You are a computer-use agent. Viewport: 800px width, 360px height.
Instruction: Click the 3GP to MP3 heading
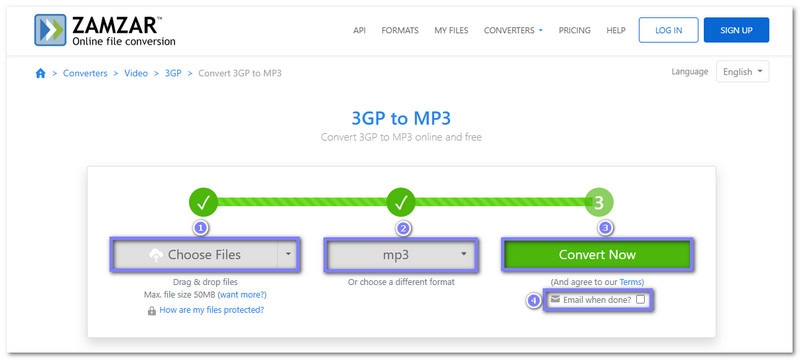401,118
